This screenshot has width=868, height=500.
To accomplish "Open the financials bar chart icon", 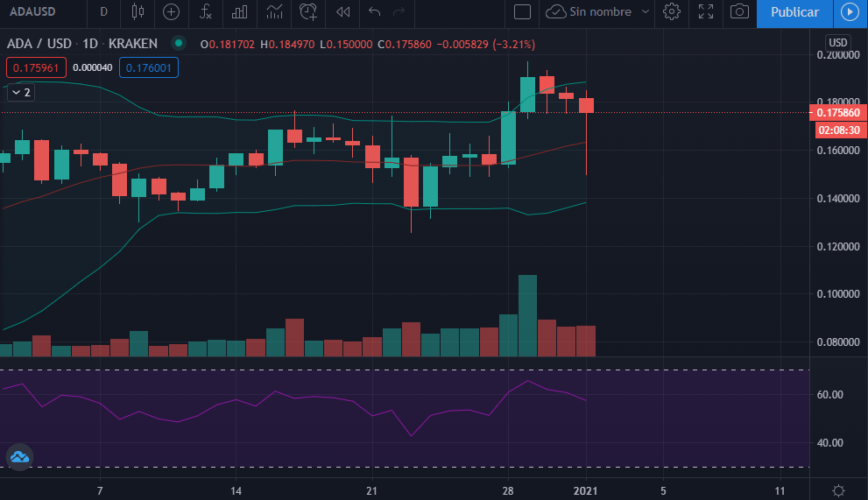I will (x=240, y=11).
